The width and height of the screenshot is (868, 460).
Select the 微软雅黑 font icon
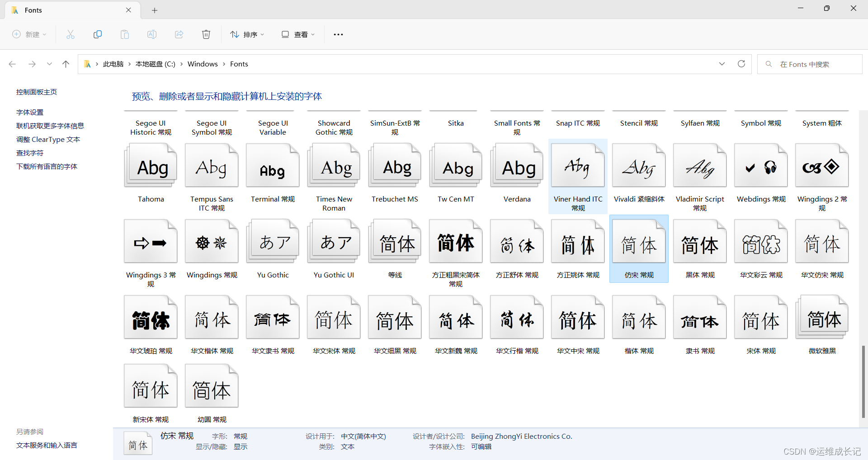[822, 317]
